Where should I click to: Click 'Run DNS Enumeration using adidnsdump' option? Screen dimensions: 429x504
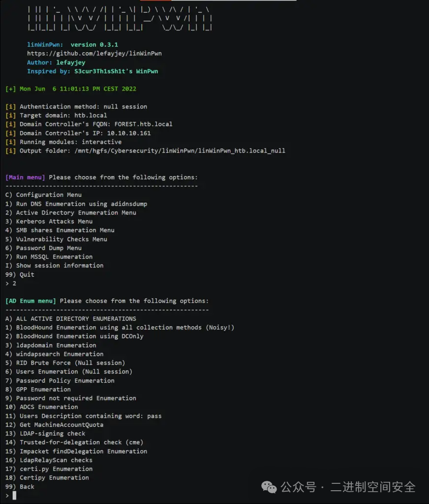[x=76, y=204]
